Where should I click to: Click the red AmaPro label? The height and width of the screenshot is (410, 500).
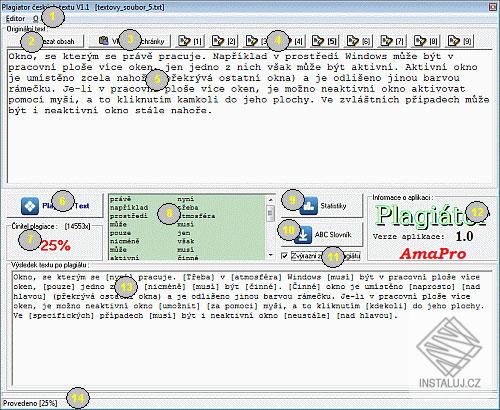433,254
